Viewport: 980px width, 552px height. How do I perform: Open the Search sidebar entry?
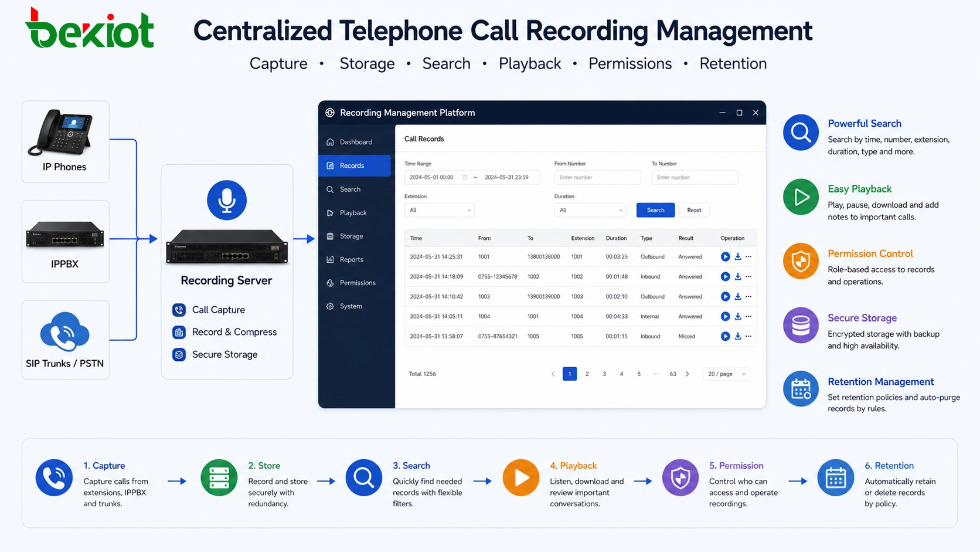355,189
